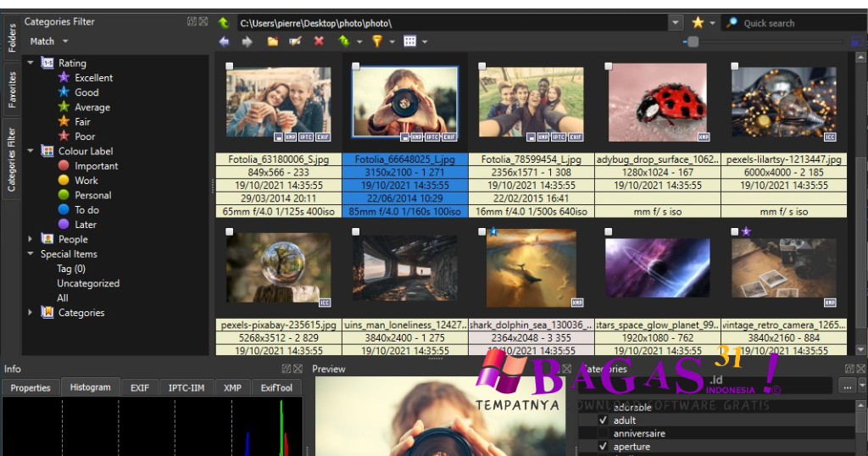Click the Colour Label category icon
This screenshot has height=456, width=868.
click(47, 151)
